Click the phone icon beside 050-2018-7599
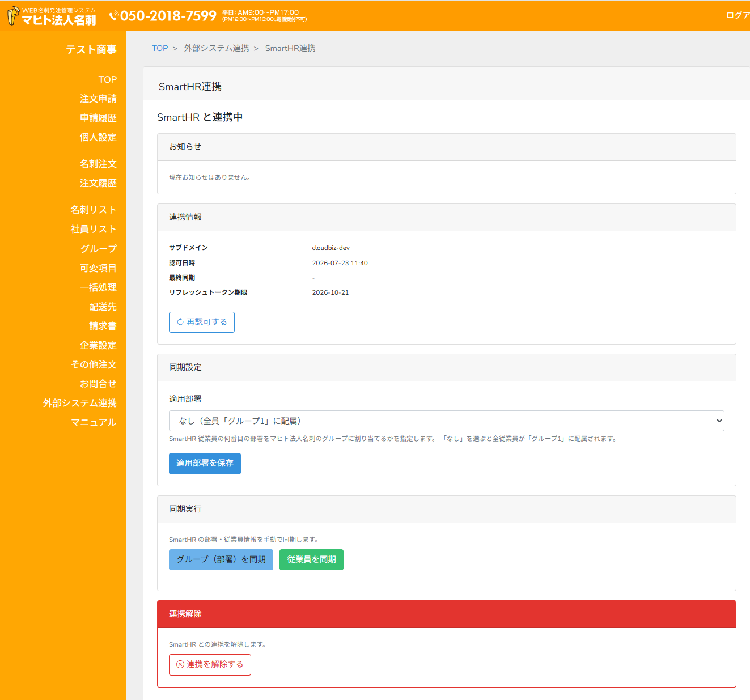Viewport: 750px width, 700px height. [x=113, y=16]
